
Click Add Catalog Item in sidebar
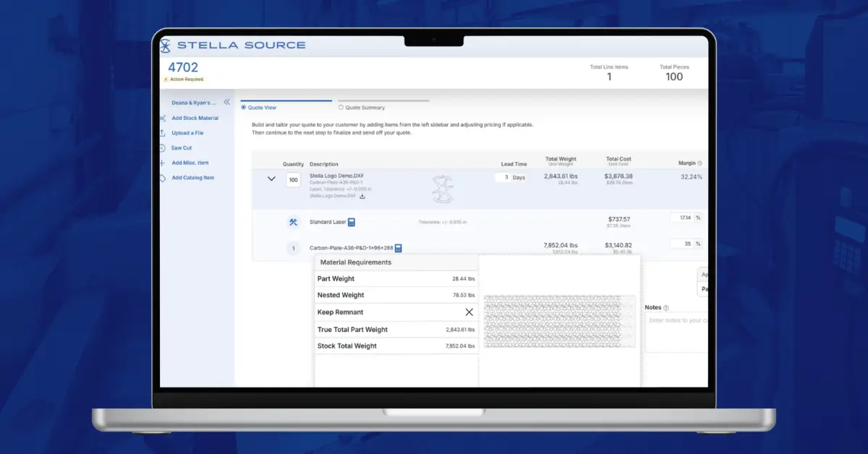[x=193, y=178]
